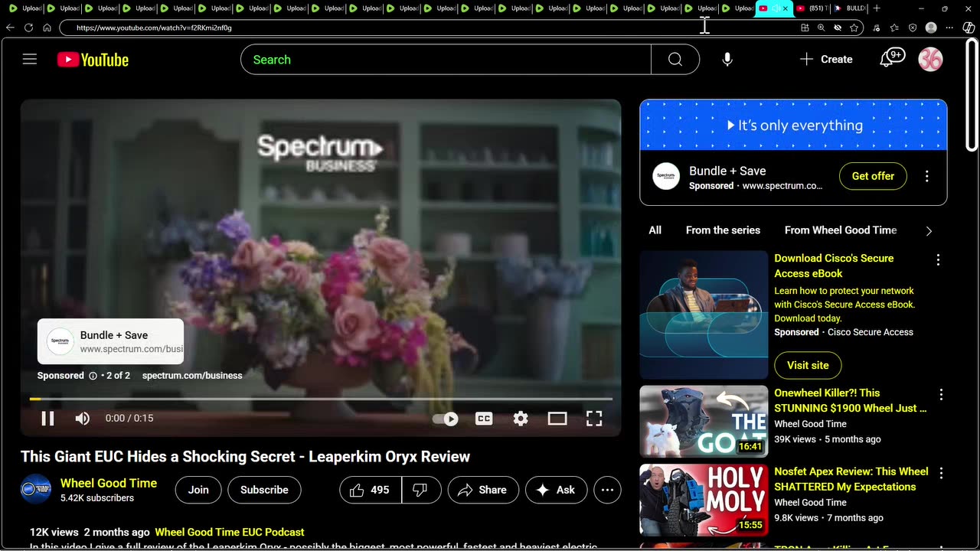Go to the browser home page
The height and width of the screenshot is (551, 980).
[x=47, y=28]
